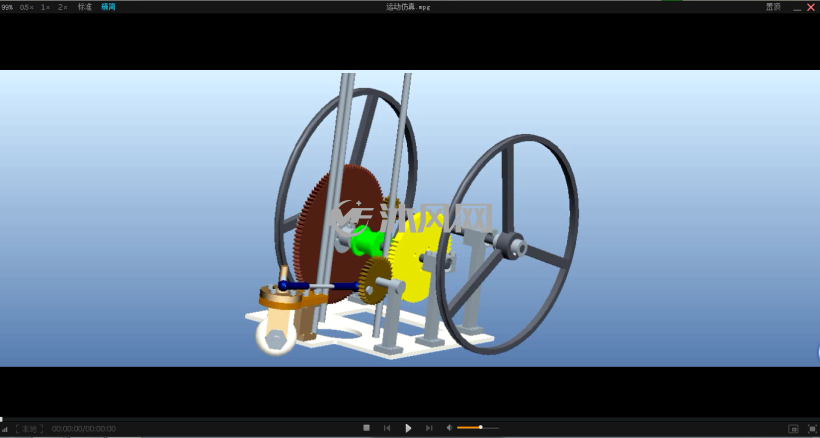Screen dimensions: 820x438
Task: Stop video playback
Action: (x=367, y=428)
